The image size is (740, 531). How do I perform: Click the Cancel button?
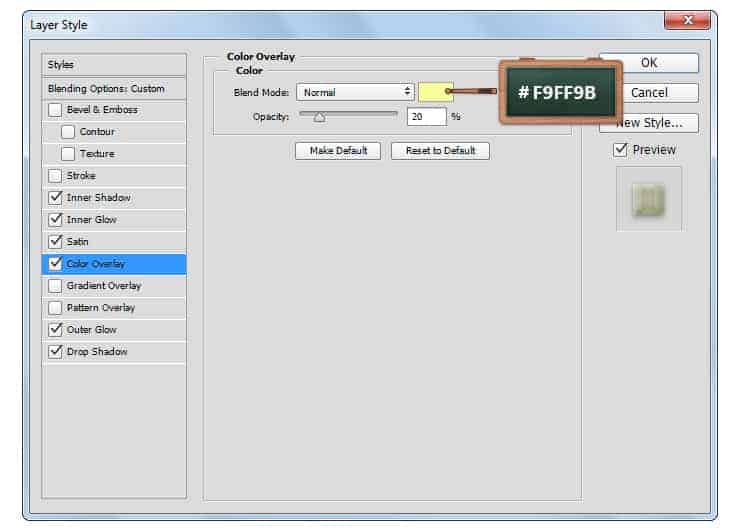(x=648, y=93)
